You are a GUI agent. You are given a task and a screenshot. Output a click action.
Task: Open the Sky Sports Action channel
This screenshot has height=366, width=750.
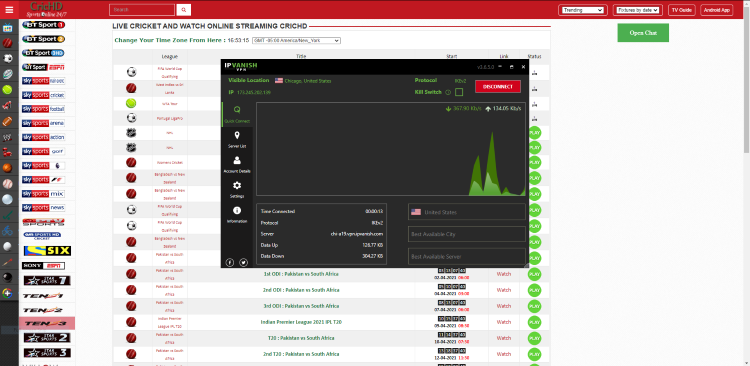click(44, 137)
